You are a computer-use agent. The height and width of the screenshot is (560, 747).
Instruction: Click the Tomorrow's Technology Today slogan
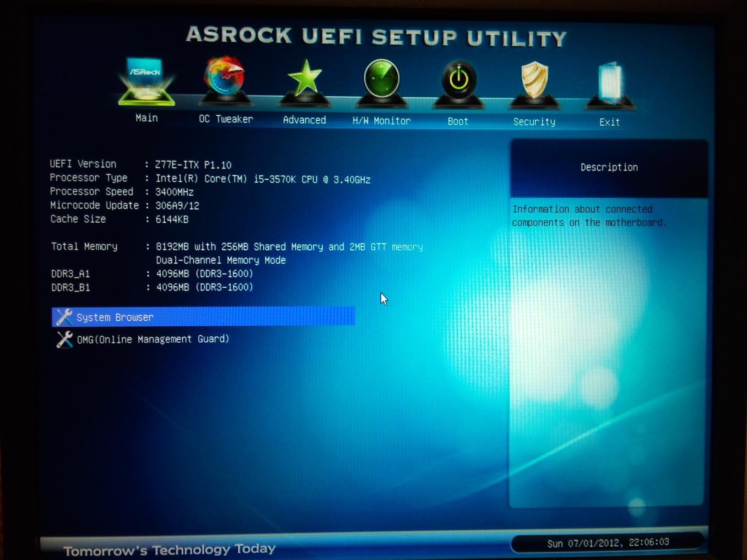[169, 549]
